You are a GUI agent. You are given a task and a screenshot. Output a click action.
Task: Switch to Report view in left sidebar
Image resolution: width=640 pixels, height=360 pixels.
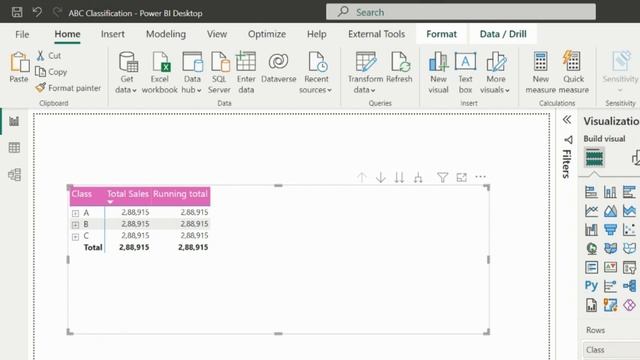[x=14, y=121]
